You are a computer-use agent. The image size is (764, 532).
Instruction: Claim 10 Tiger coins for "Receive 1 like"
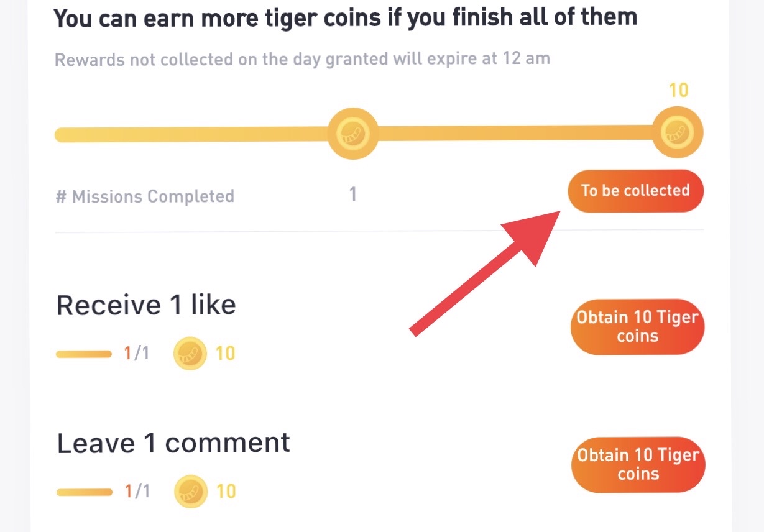pyautogui.click(x=637, y=327)
